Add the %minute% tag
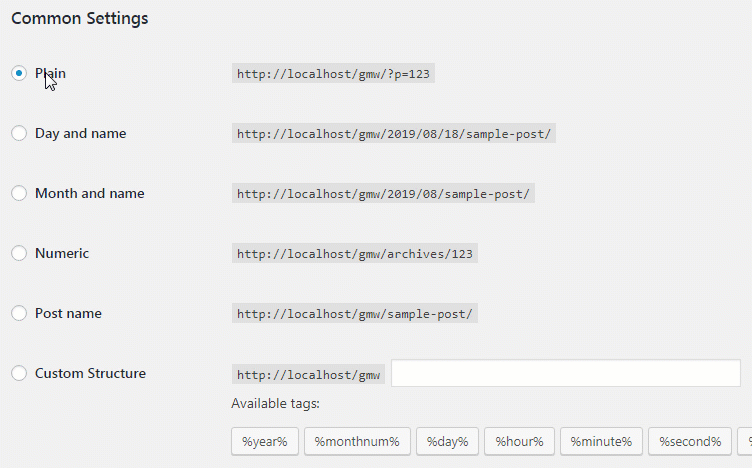This screenshot has height=468, width=752. 601,441
